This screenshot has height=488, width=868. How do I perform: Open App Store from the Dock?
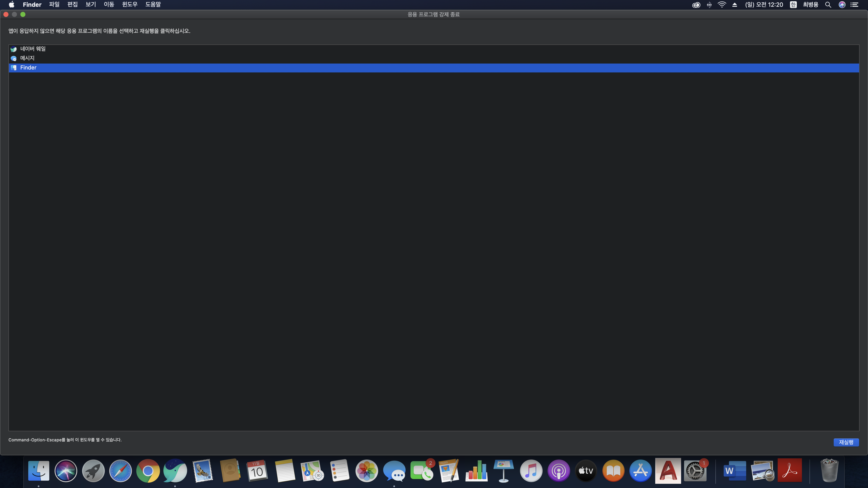[640, 470]
